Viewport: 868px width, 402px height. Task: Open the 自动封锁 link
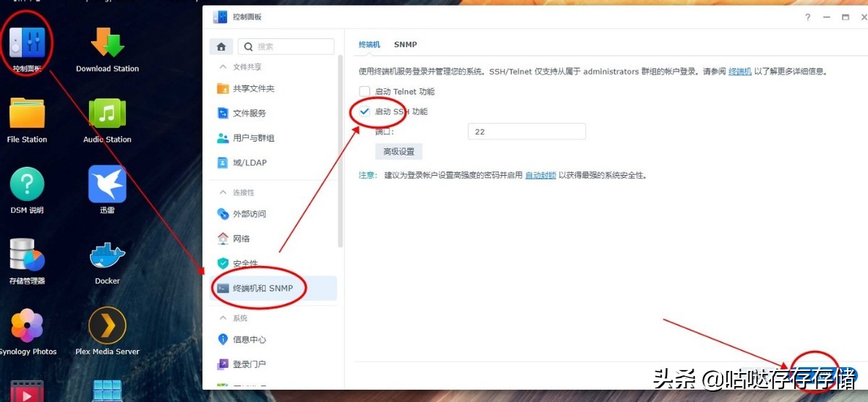click(540, 175)
